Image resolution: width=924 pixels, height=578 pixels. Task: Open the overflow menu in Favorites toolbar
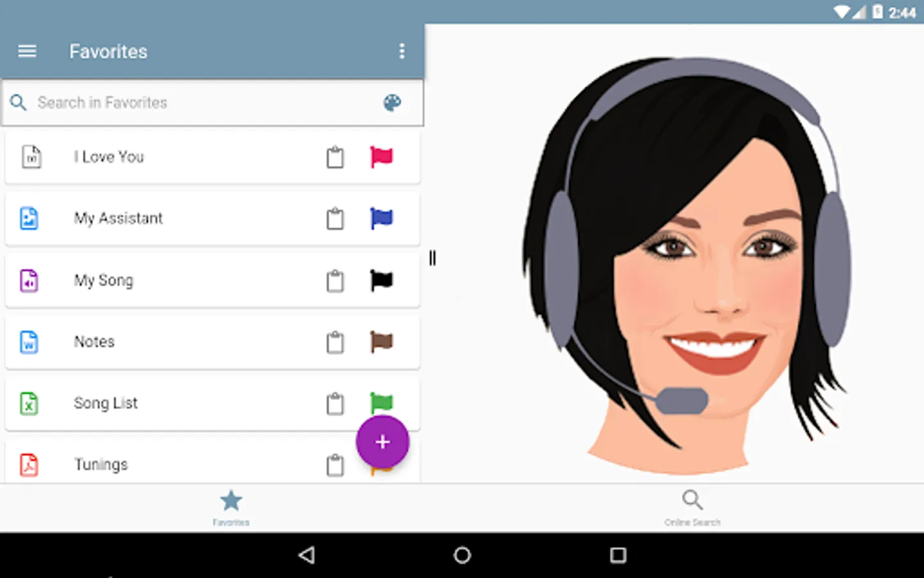(402, 51)
